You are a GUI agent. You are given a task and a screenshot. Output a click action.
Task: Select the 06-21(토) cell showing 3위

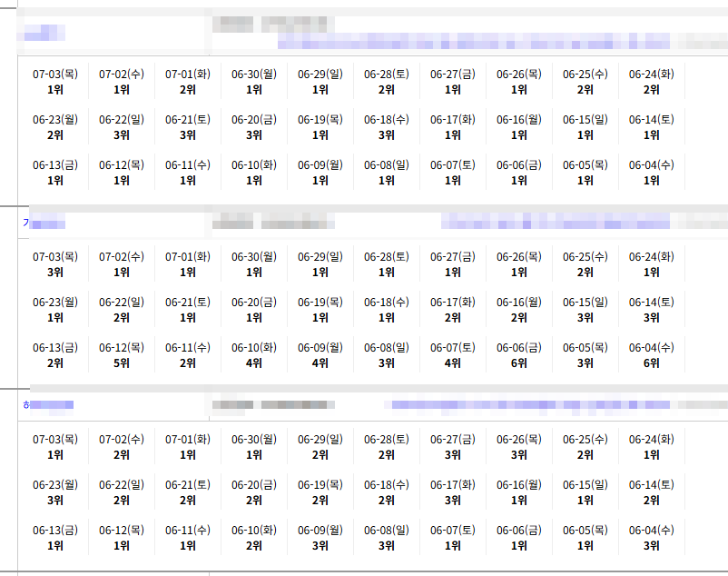(x=188, y=127)
